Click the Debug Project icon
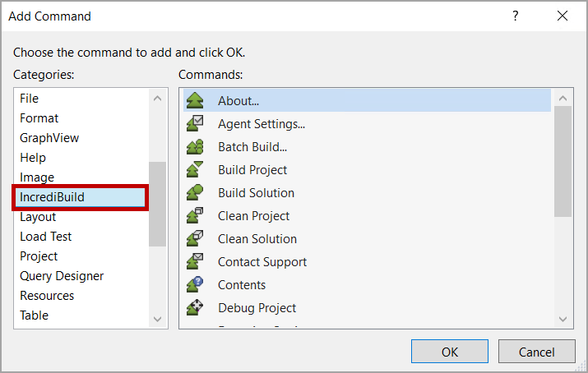 (195, 308)
